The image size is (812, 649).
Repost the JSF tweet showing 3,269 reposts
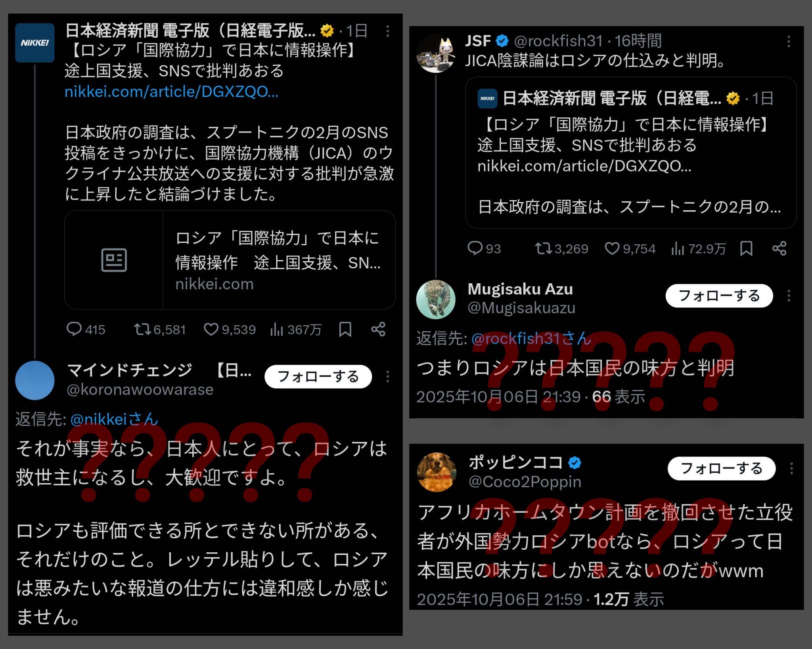561,249
